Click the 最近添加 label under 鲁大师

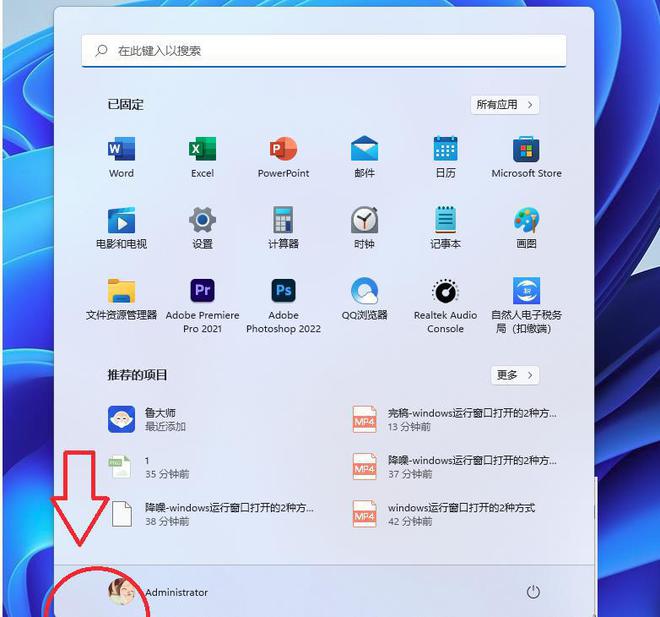coord(165,427)
